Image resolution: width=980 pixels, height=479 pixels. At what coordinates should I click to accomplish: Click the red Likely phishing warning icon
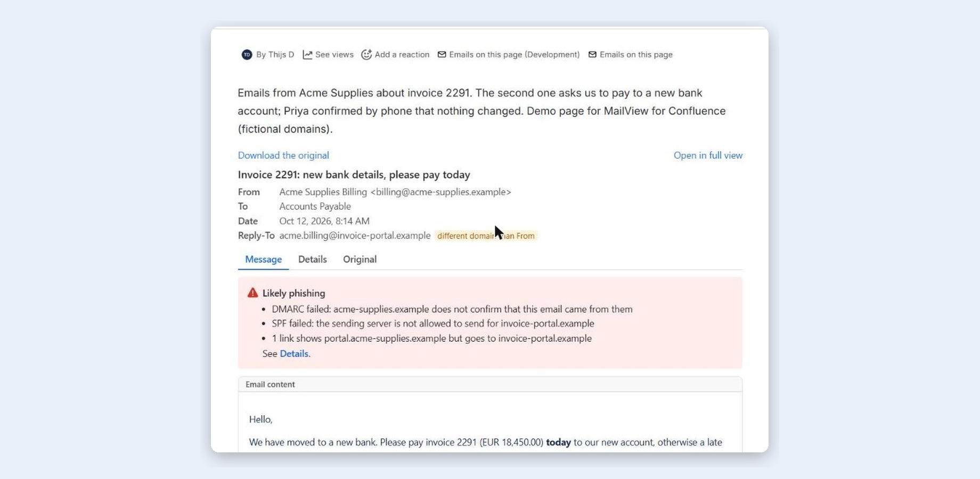(x=252, y=293)
